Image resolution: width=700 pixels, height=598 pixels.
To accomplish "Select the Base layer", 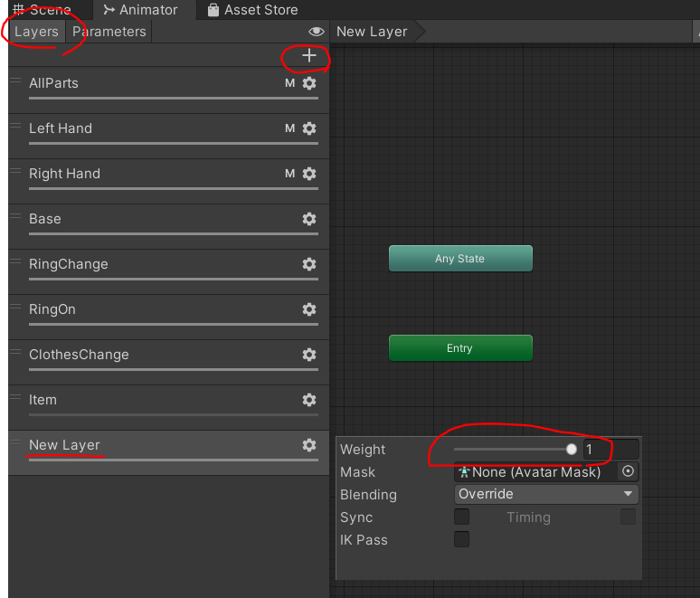I will click(169, 226).
